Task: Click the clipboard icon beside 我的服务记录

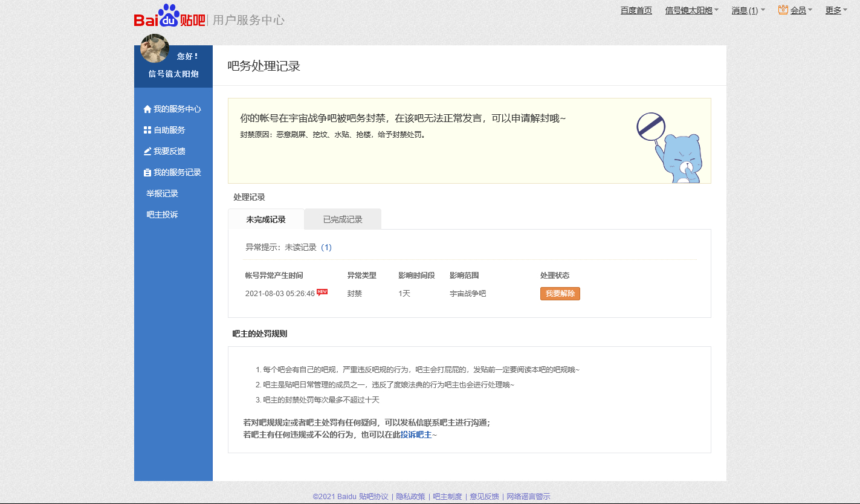Action: click(x=147, y=172)
